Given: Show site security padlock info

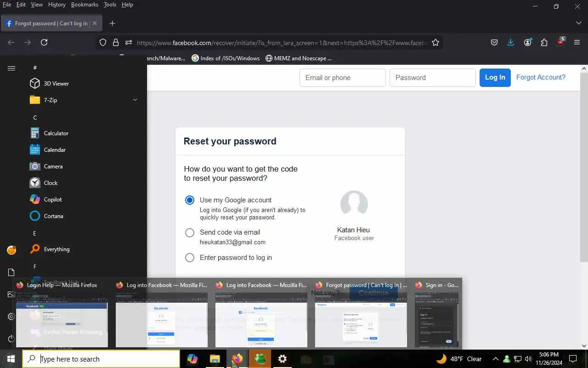Looking at the screenshot, I should pos(116,42).
